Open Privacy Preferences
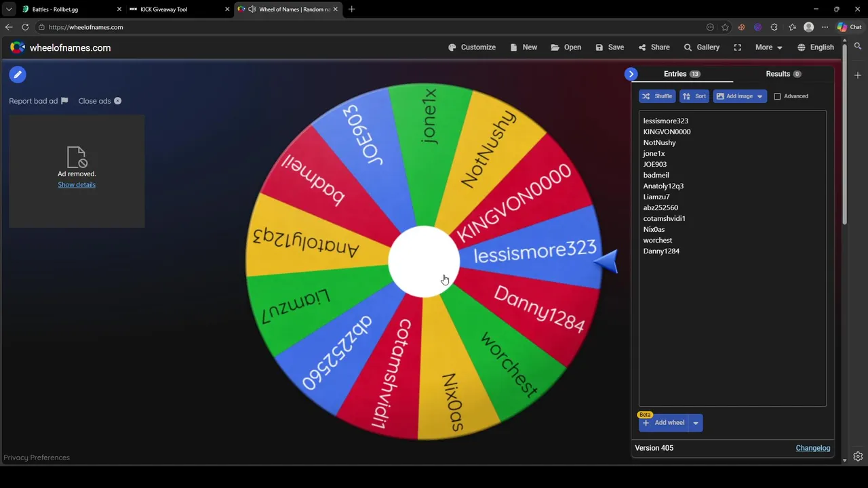 point(37,457)
